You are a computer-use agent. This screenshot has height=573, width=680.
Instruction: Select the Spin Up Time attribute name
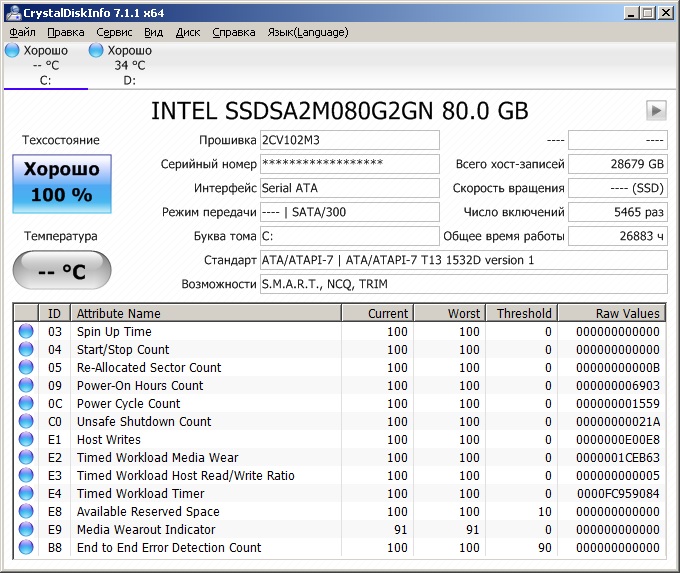pos(114,331)
